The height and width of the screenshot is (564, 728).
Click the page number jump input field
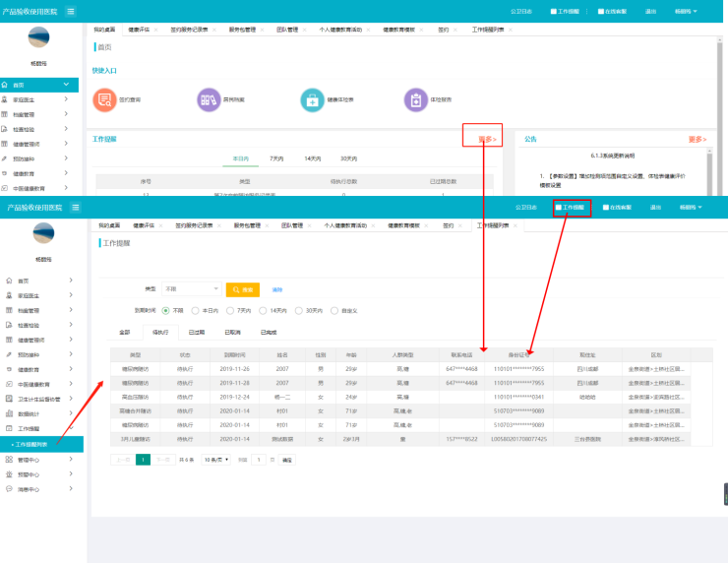click(260, 460)
